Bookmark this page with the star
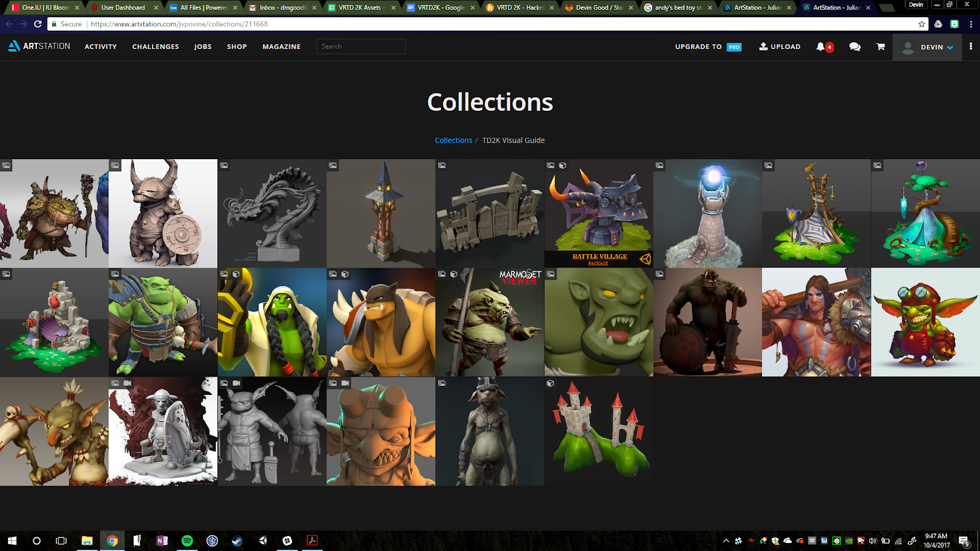This screenshot has width=980, height=551. coord(922,24)
